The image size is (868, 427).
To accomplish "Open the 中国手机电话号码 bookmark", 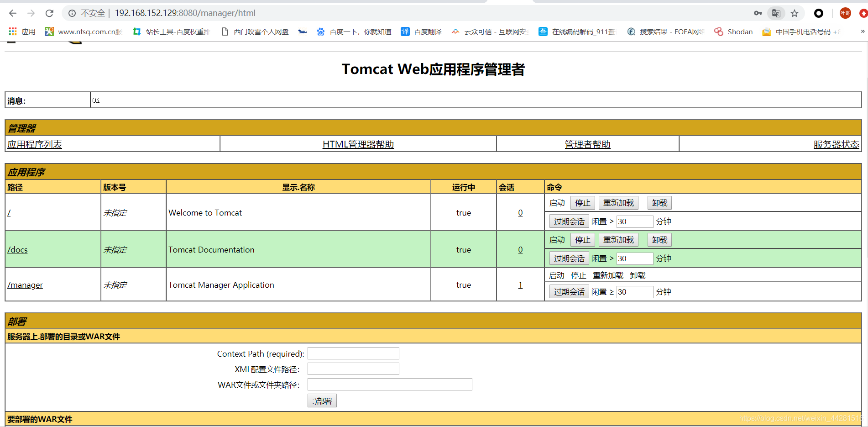I will [x=801, y=32].
